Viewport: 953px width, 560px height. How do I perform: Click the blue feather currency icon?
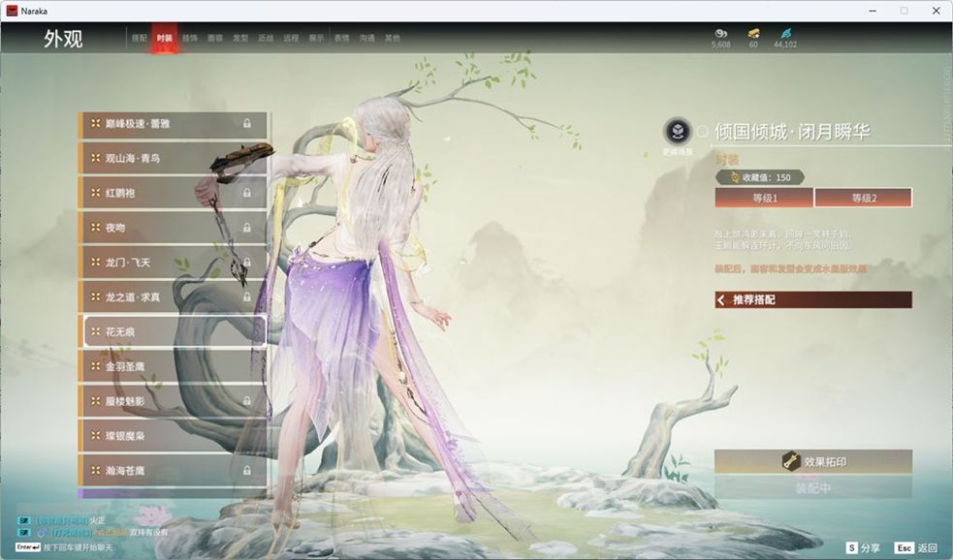(784, 33)
